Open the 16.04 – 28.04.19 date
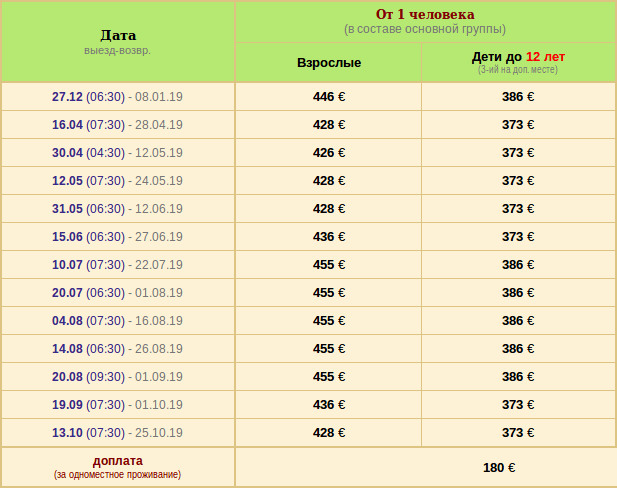The image size is (617, 488). pos(67,125)
